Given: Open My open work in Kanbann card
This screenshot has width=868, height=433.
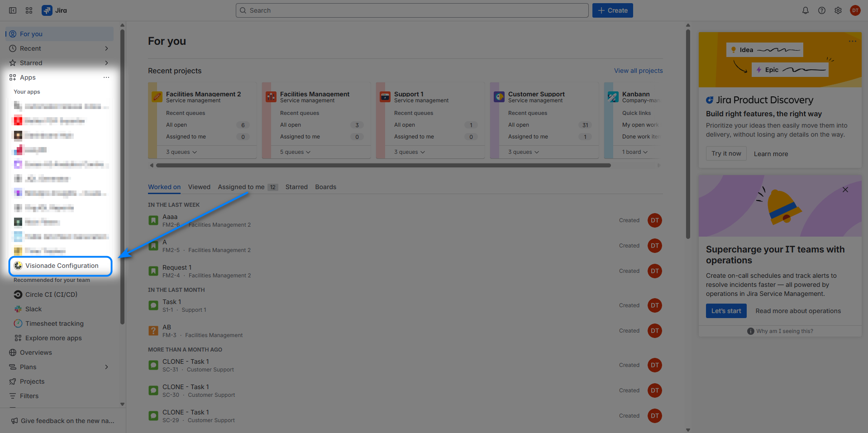Looking at the screenshot, I should pos(640,125).
